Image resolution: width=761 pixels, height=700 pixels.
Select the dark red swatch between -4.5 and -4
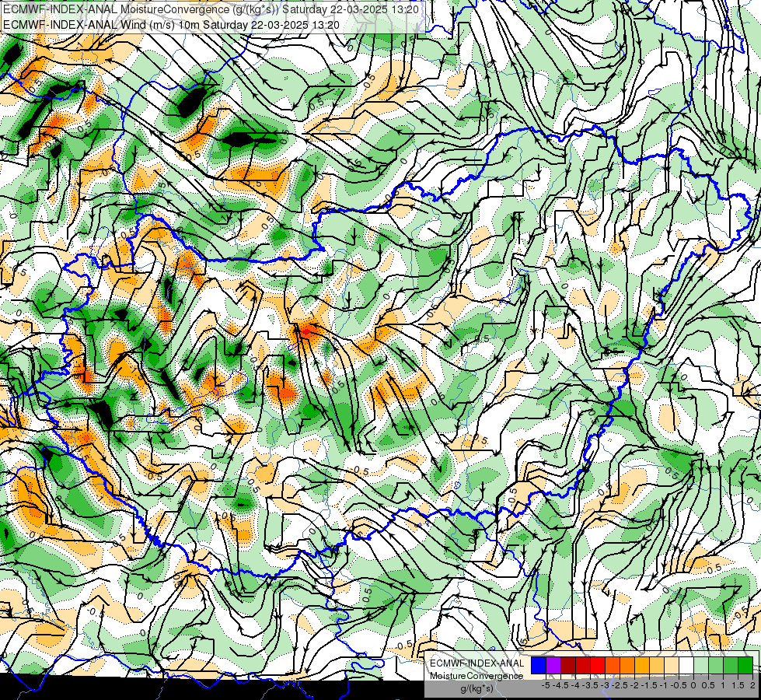pyautogui.click(x=568, y=666)
